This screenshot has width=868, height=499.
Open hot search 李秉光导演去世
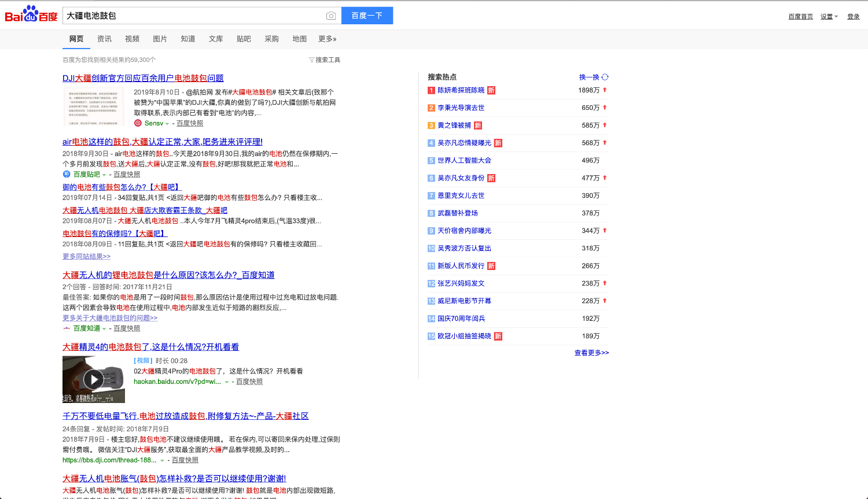pos(461,108)
